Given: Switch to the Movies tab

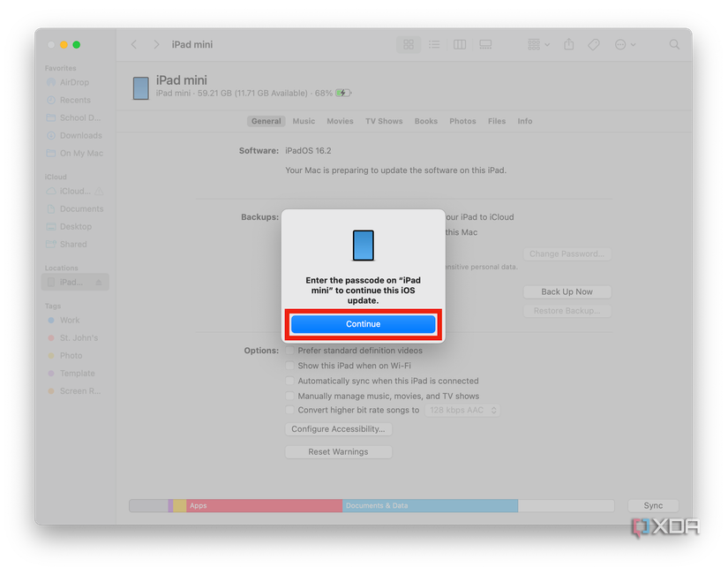Looking at the screenshot, I should (340, 121).
